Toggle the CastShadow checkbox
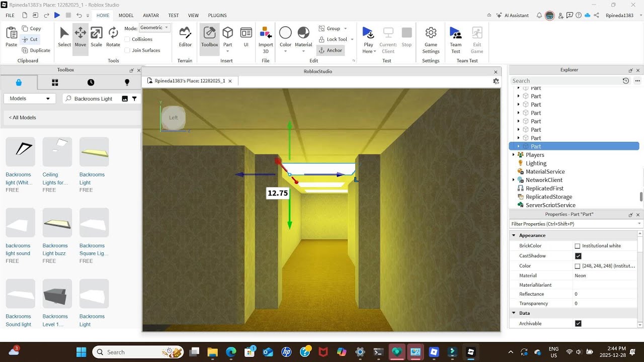 578,256
